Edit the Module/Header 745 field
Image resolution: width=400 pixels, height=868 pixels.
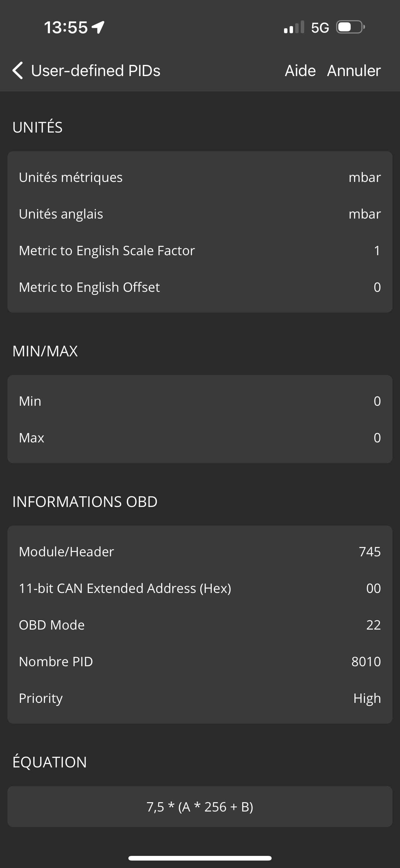click(200, 552)
